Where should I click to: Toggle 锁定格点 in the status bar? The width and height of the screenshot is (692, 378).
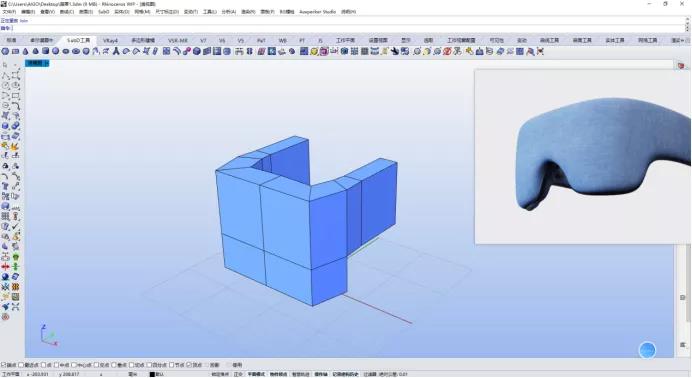click(x=220, y=374)
